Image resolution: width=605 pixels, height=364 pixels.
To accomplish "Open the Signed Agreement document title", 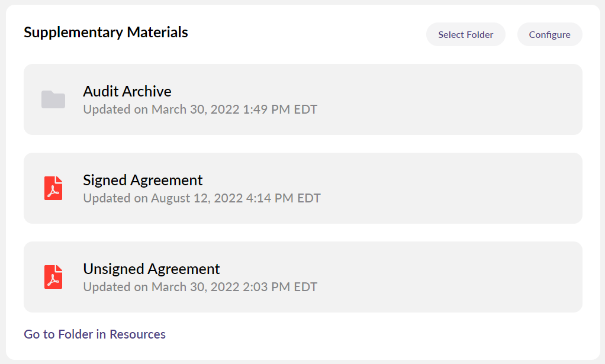I will pos(143,181).
